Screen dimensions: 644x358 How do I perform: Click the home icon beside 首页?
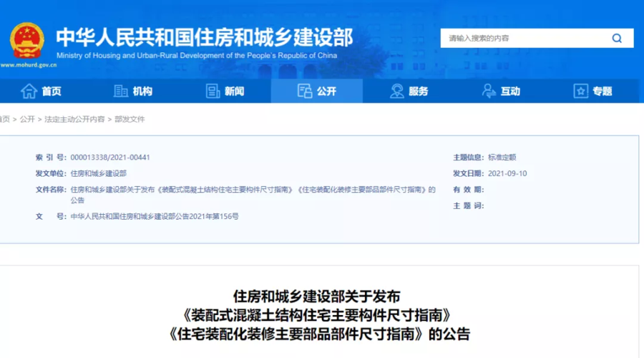tap(29, 91)
